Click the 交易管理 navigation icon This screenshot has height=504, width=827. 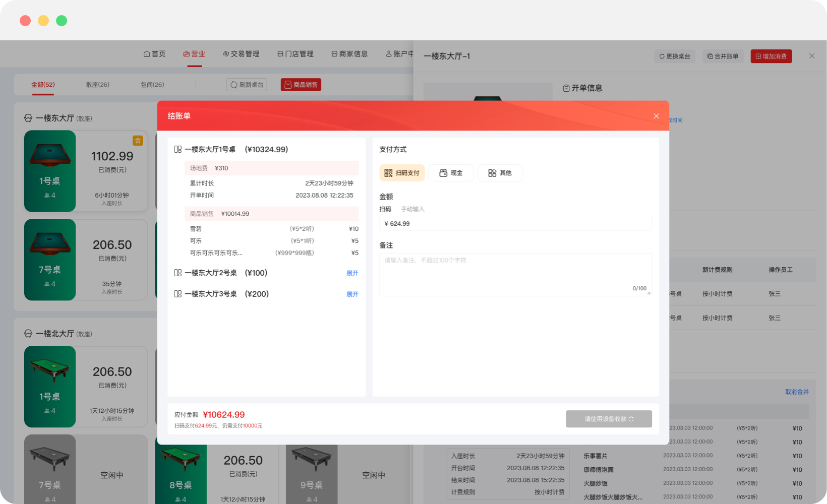click(x=225, y=54)
